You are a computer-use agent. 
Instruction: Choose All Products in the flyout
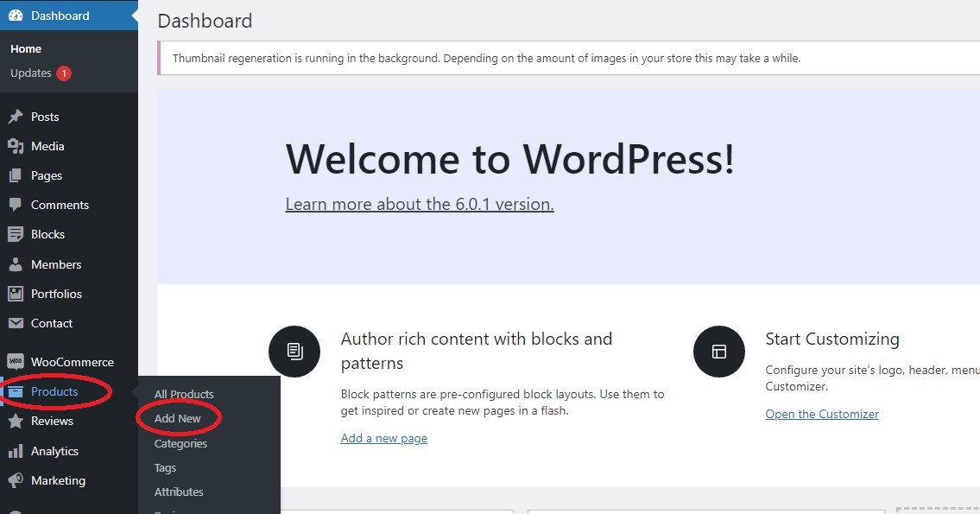click(x=184, y=395)
